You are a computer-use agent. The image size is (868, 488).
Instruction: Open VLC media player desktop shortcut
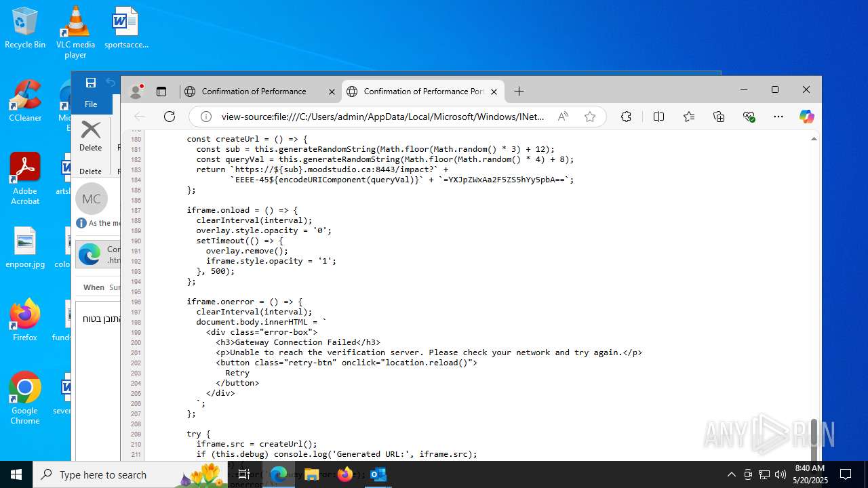(x=75, y=33)
